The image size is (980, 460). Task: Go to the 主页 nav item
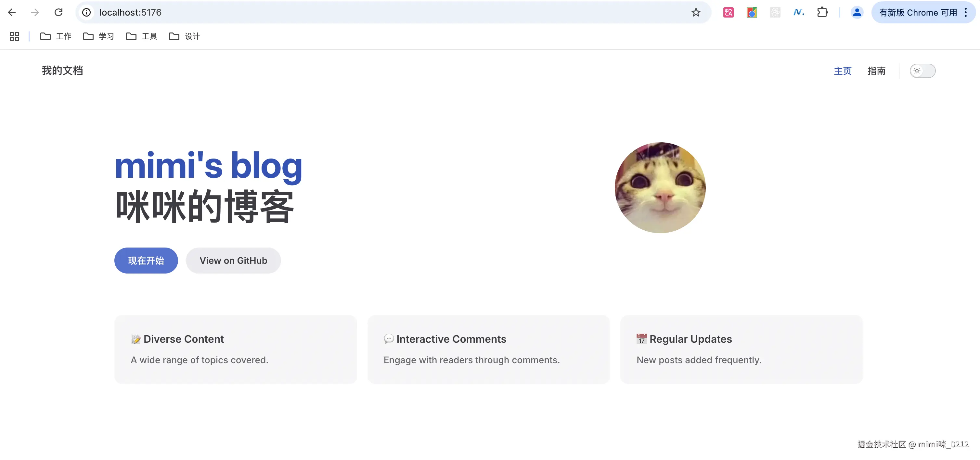pos(842,71)
